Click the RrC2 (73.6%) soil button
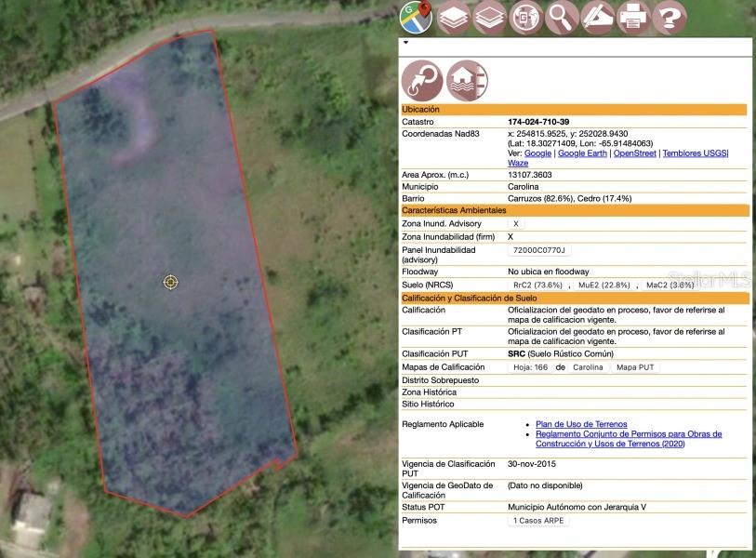756x558 pixels. [537, 285]
